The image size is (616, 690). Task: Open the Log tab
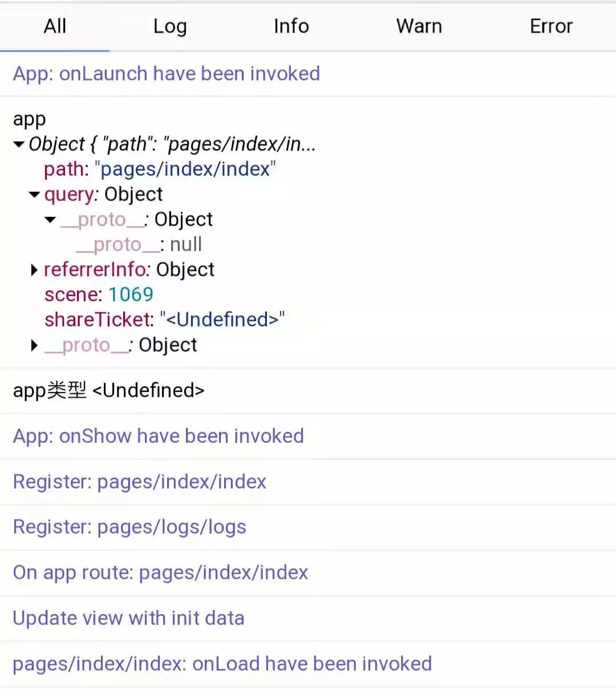(170, 26)
